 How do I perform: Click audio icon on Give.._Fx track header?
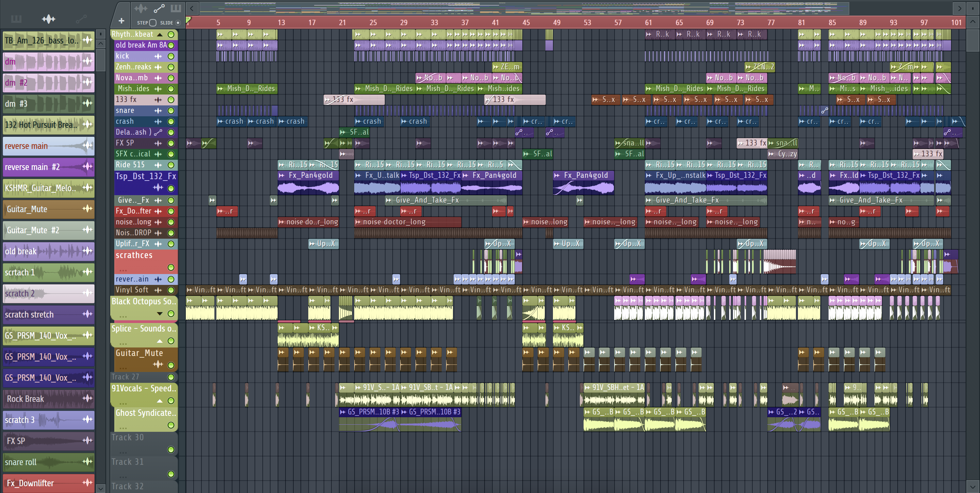pos(158,200)
